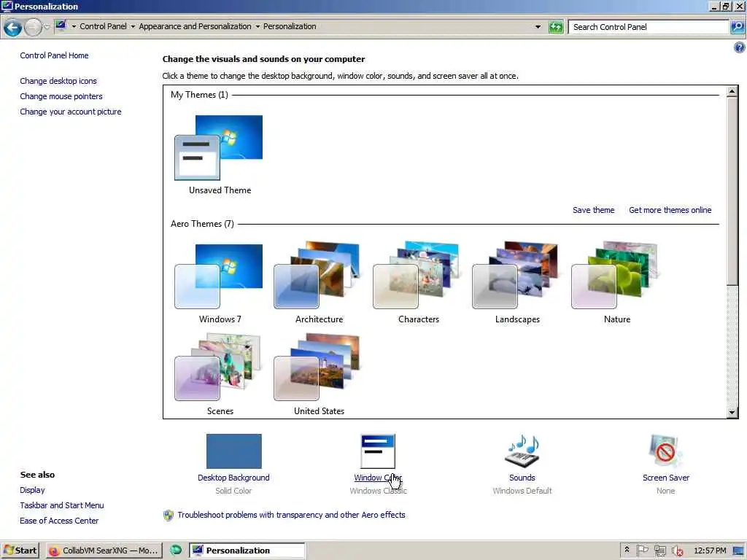This screenshot has width=747, height=560.
Task: Click the muted volume tray icon
Action: 677,551
